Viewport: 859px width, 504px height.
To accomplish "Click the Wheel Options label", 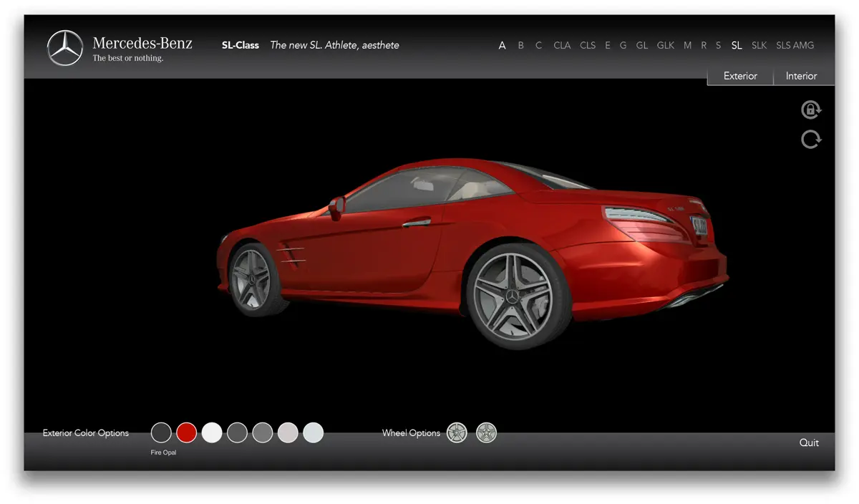I will coord(411,433).
